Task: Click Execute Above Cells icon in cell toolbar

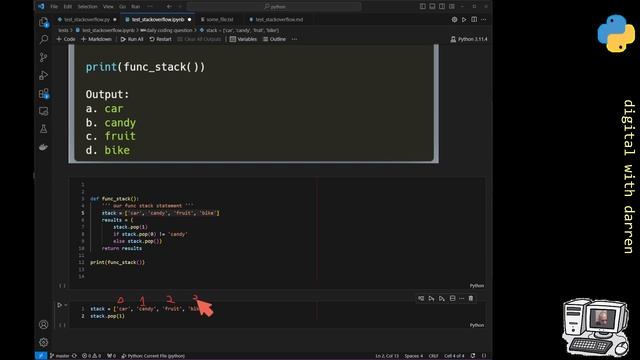Action: point(431,298)
